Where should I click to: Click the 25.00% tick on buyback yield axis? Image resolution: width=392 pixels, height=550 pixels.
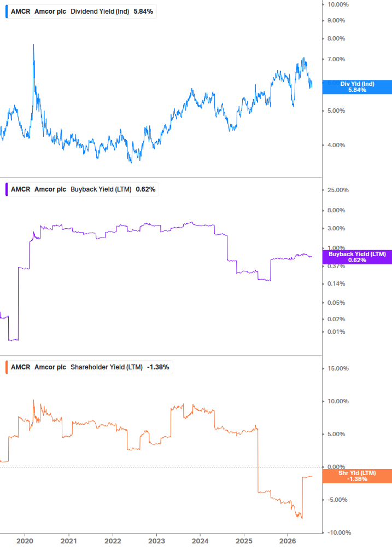[x=338, y=190]
